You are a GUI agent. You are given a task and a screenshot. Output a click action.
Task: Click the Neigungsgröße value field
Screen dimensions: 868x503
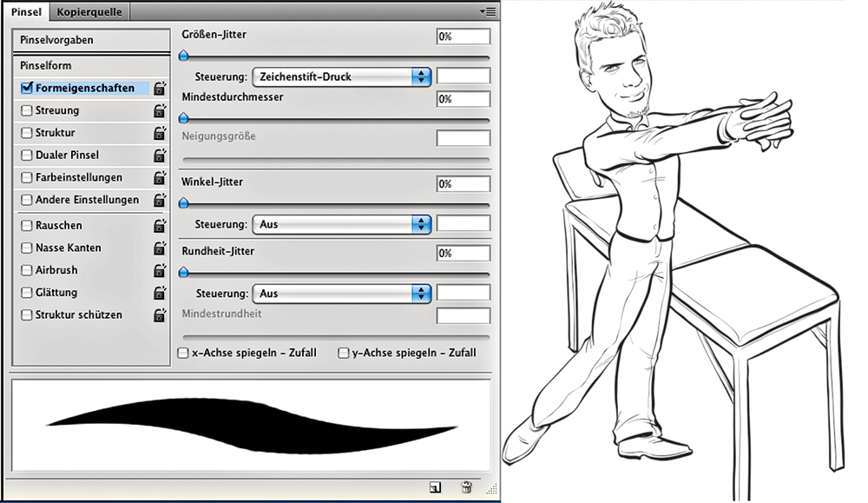pyautogui.click(x=463, y=138)
